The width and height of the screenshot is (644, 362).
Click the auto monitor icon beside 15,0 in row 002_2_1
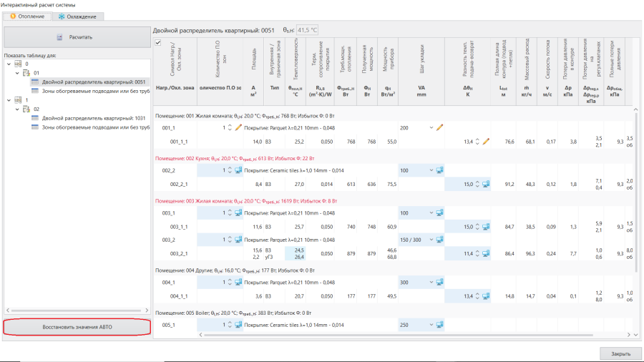coord(486,185)
